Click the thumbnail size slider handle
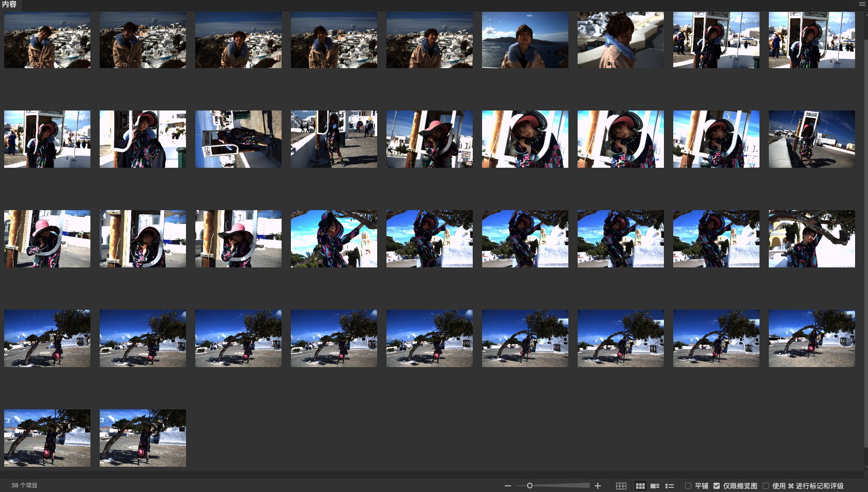868x492 pixels. [x=530, y=486]
